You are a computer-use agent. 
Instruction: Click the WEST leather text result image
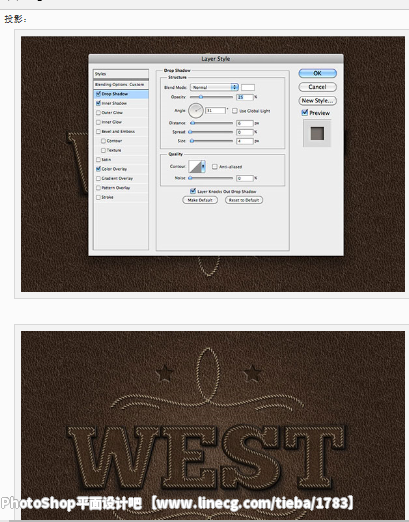click(213, 425)
